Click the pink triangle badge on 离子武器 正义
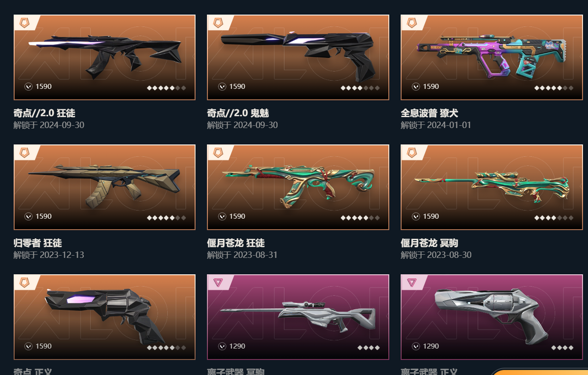 click(412, 282)
